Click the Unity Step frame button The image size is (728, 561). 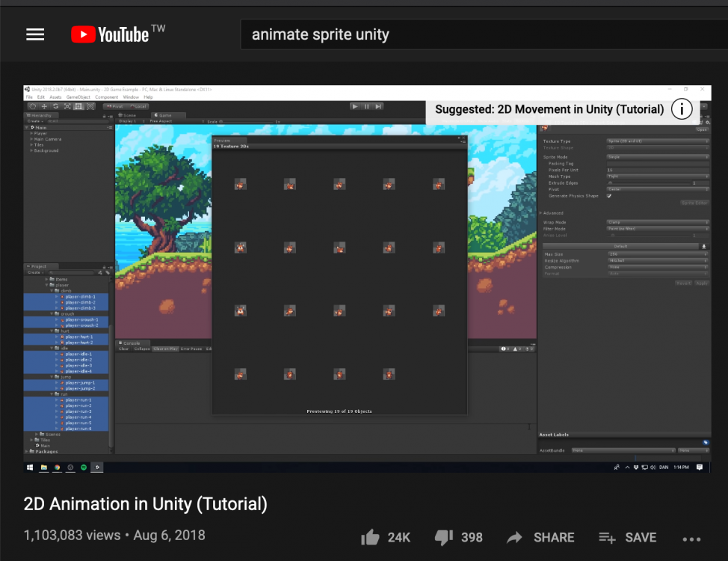378,106
